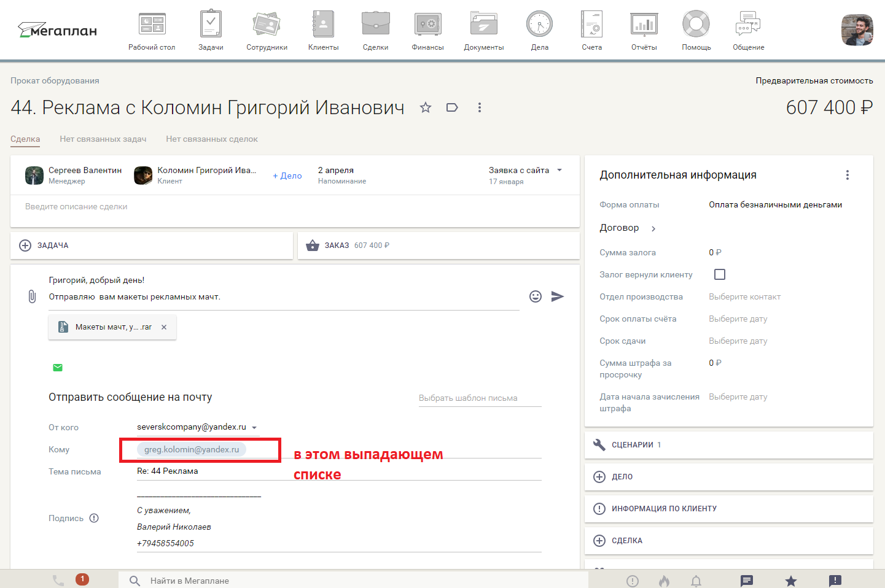Expand ИНФОРМАЦИЯ ПО КЛИЕНТУ panel
The height and width of the screenshot is (588, 885).
[x=729, y=509]
